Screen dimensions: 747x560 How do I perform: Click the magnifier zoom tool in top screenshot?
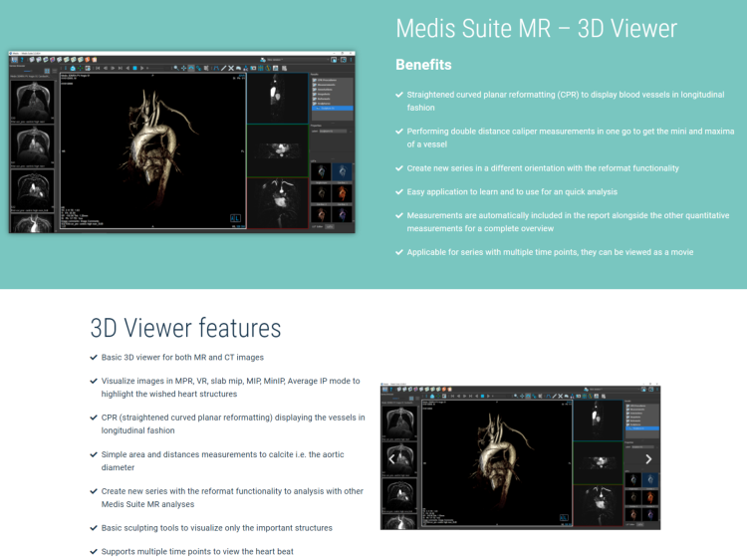176,68
